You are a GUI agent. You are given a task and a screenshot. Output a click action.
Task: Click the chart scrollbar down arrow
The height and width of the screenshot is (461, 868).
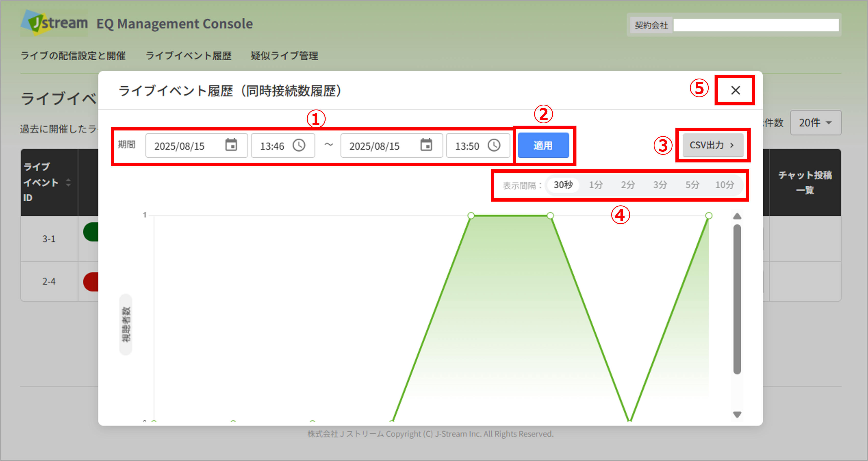737,414
